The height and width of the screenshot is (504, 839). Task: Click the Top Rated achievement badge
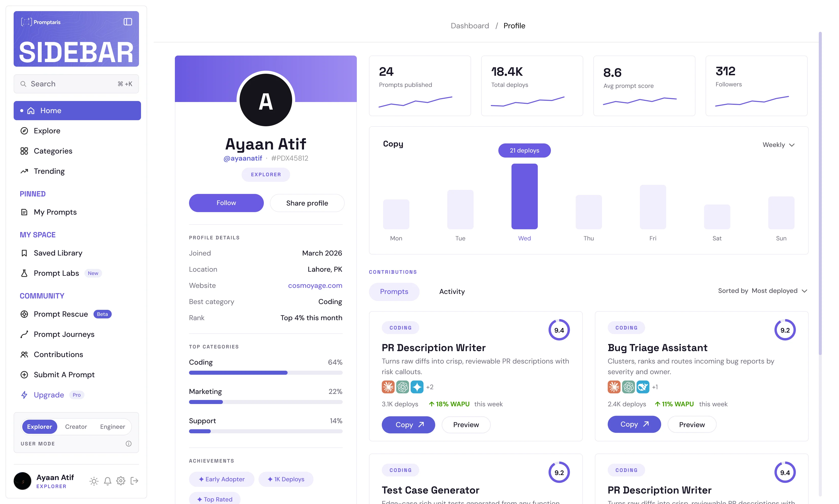click(215, 498)
